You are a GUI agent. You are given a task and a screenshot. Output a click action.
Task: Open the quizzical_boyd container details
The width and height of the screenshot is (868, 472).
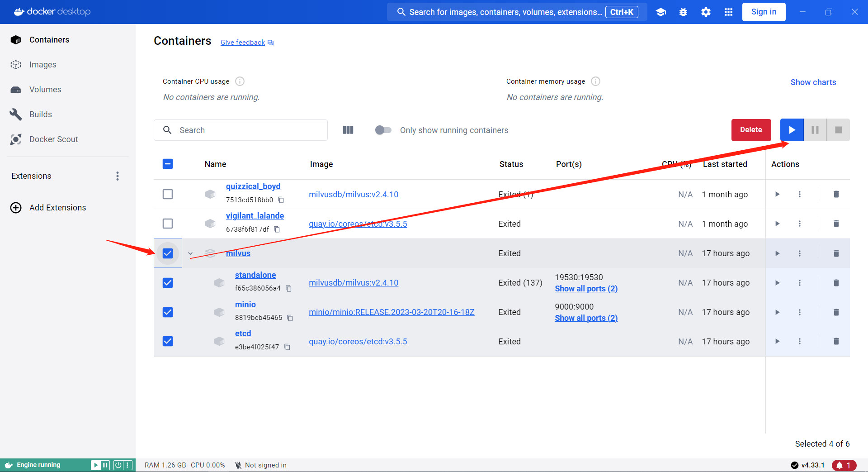point(253,186)
